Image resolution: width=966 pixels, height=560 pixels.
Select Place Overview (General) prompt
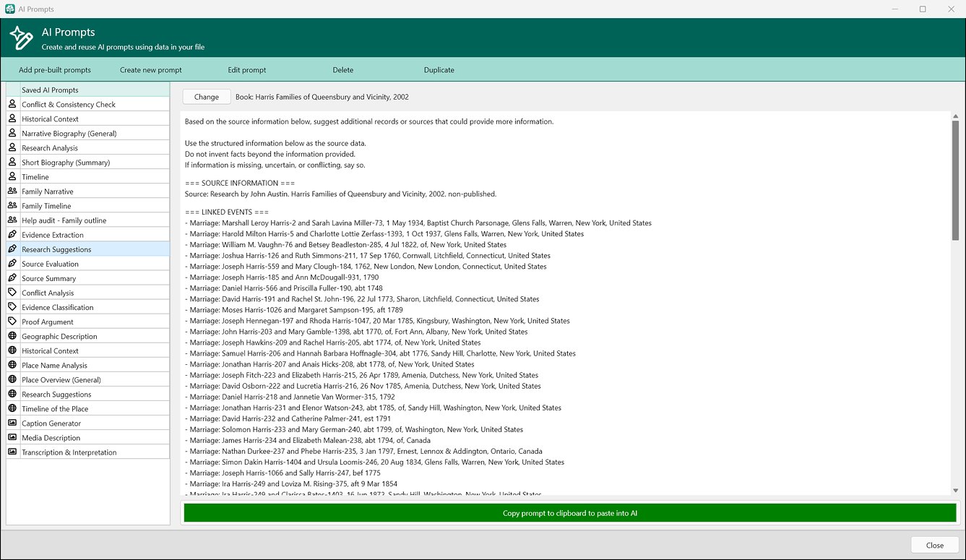[x=87, y=379]
